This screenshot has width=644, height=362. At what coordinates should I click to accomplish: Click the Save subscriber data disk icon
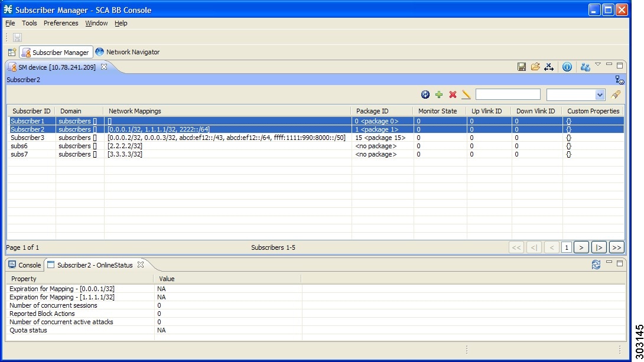coord(522,67)
